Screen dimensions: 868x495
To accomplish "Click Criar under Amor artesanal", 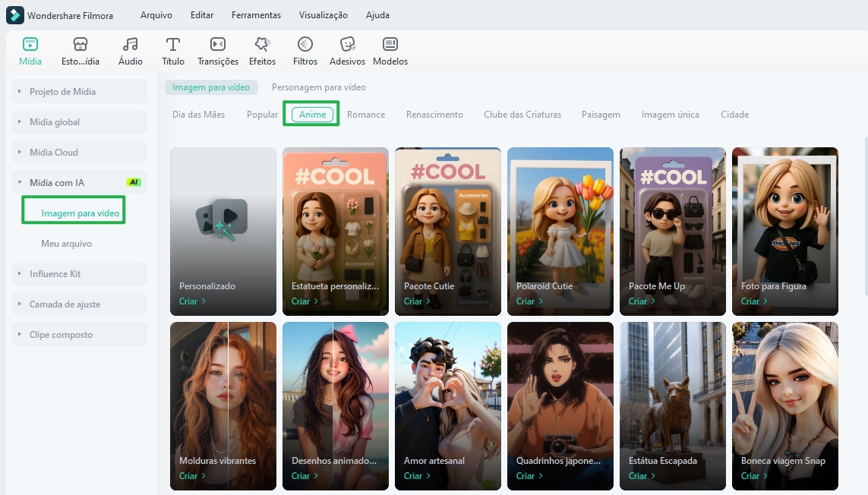I will point(418,475).
